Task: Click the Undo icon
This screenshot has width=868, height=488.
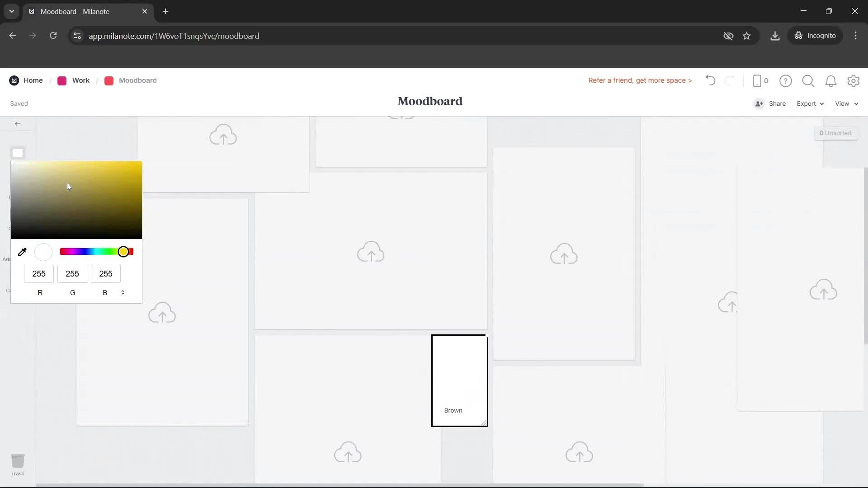Action: pos(710,80)
